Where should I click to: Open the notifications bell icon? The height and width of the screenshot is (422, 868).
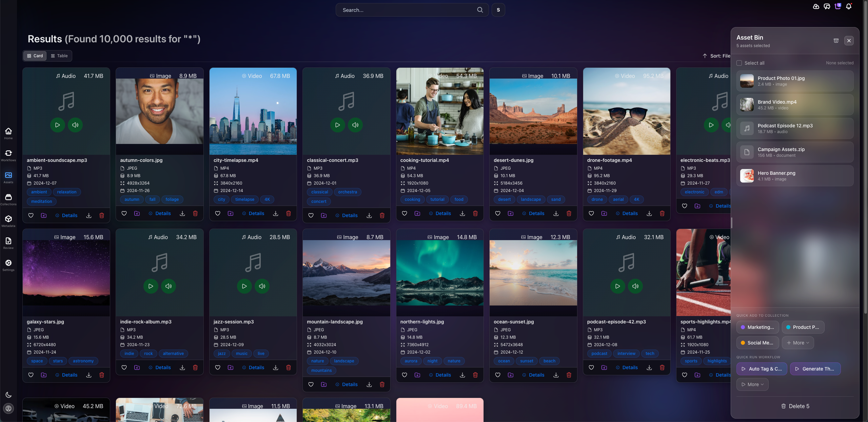(x=849, y=6)
